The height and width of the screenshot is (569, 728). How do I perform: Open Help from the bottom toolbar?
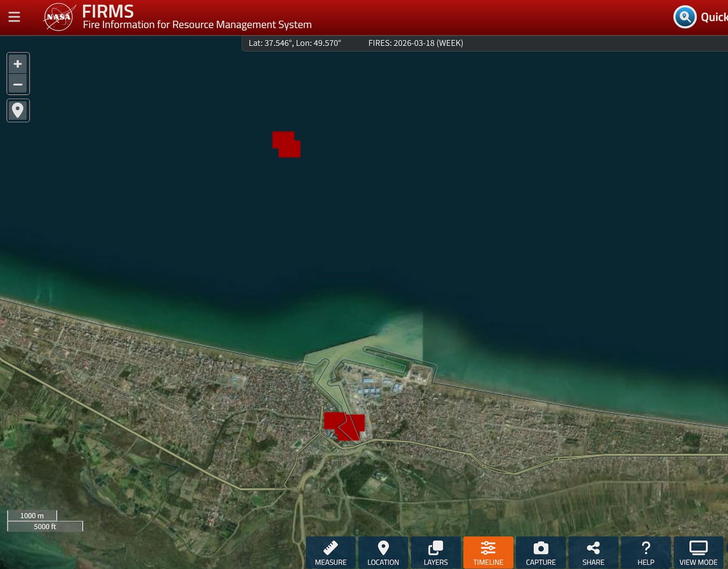coord(646,552)
